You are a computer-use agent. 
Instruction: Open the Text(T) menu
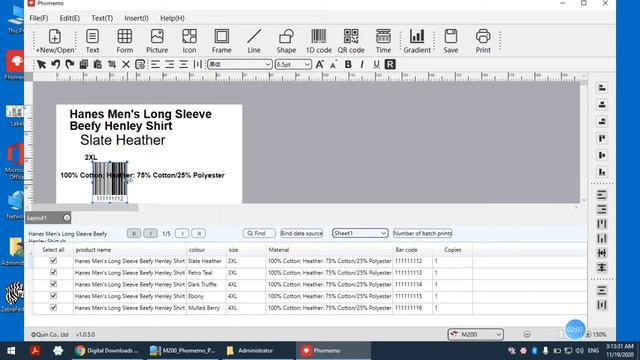click(x=102, y=18)
